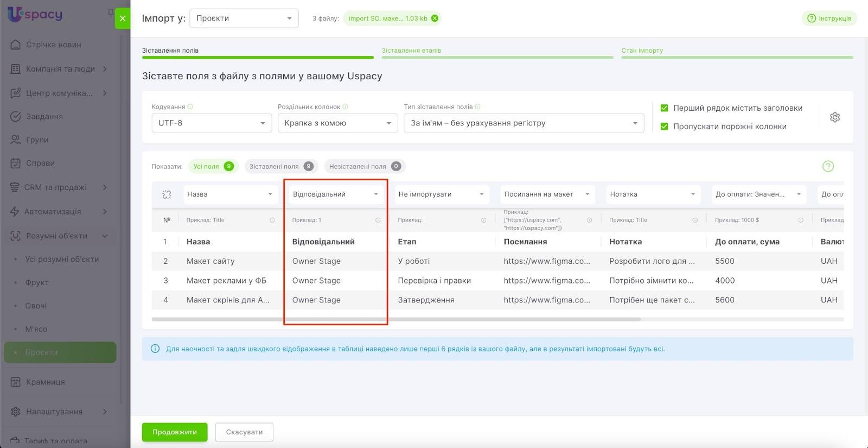Viewport: 868px width, 448px height.
Task: Click the Скасувати button
Action: (x=244, y=432)
